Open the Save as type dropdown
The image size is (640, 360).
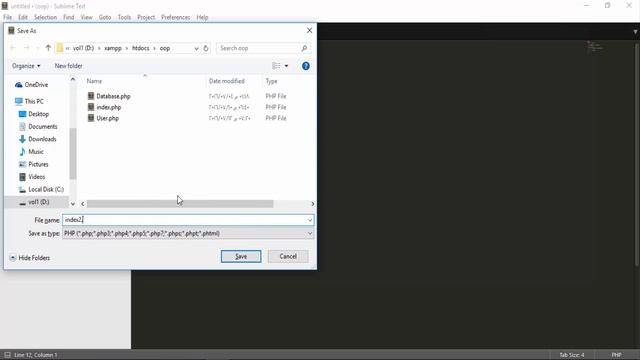coord(188,233)
